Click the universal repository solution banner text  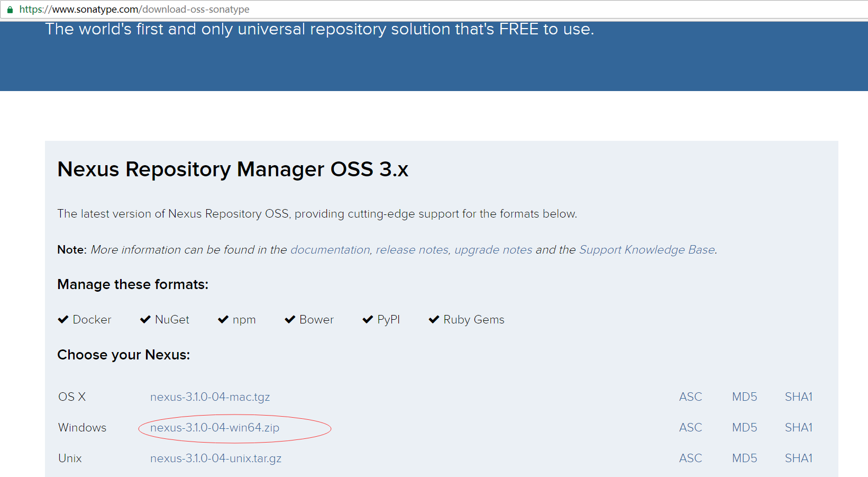coord(319,29)
